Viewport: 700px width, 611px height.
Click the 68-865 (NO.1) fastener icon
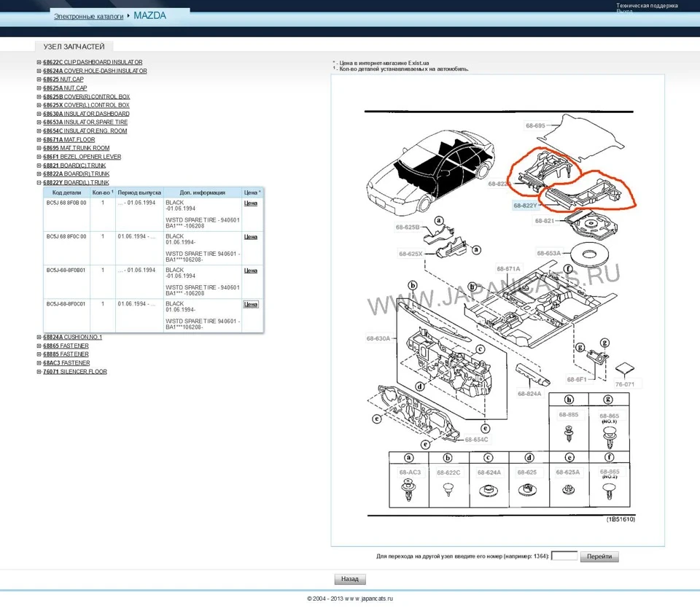click(x=610, y=437)
